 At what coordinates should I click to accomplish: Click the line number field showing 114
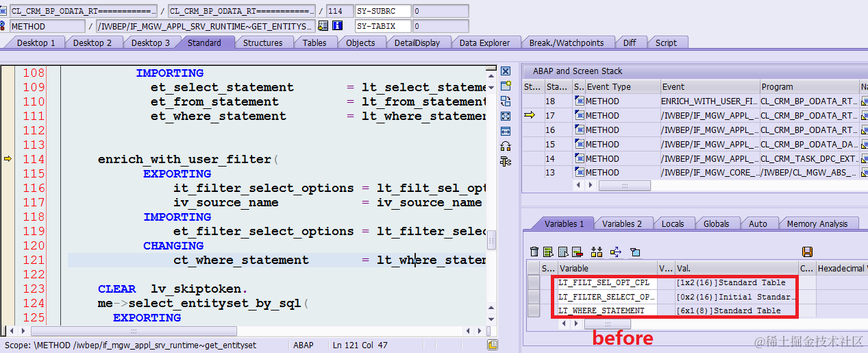click(x=338, y=11)
